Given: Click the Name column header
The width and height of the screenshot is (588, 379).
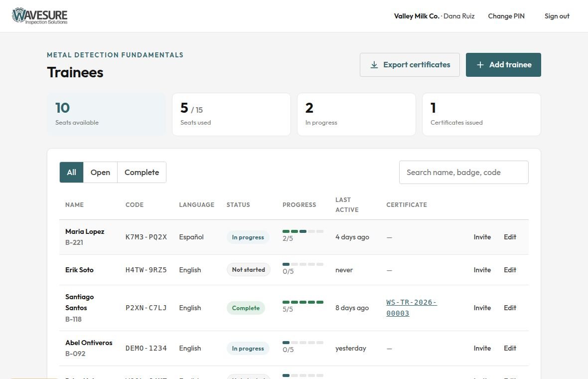Looking at the screenshot, I should (x=75, y=205).
